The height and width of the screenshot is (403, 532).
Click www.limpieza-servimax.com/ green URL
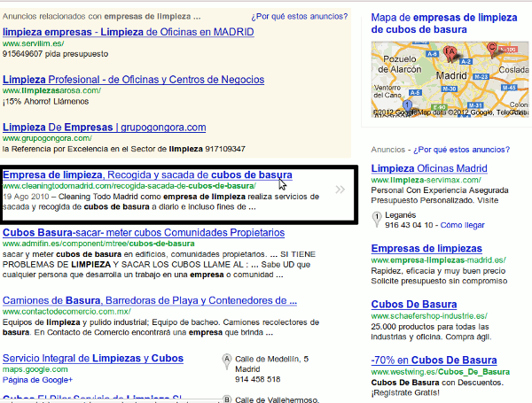426,180
